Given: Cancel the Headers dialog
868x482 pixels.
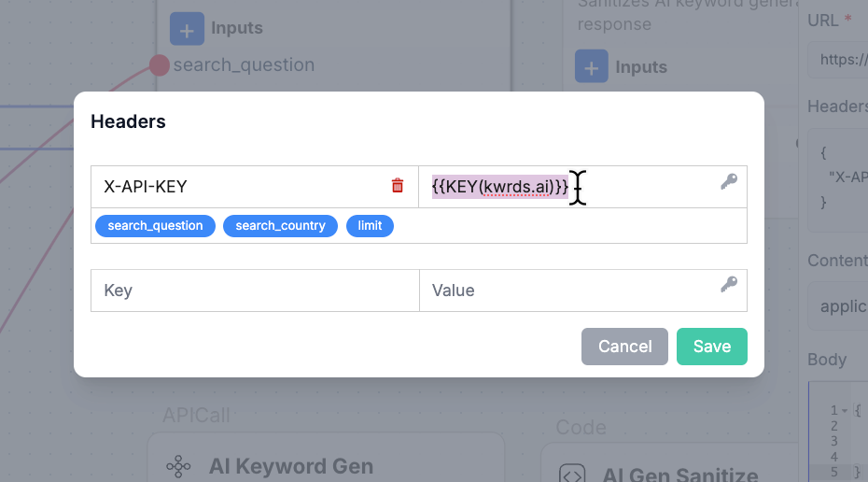Looking at the screenshot, I should pos(624,347).
